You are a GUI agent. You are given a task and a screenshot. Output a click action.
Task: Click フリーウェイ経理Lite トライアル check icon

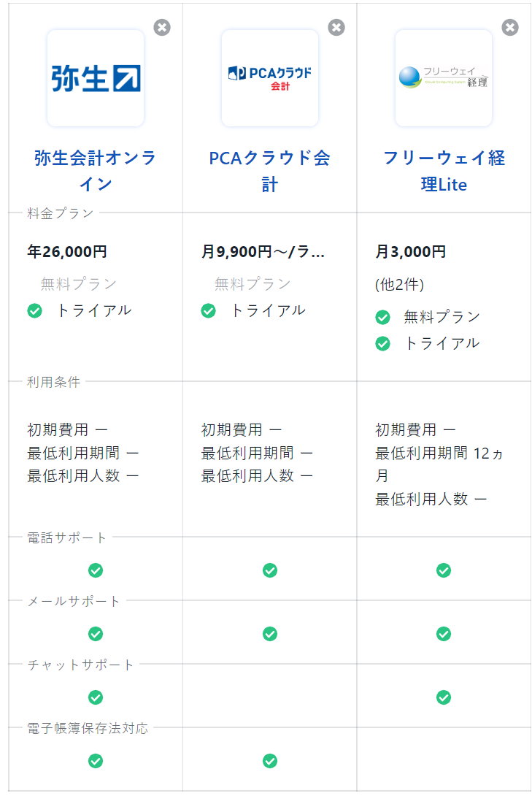click(x=382, y=343)
